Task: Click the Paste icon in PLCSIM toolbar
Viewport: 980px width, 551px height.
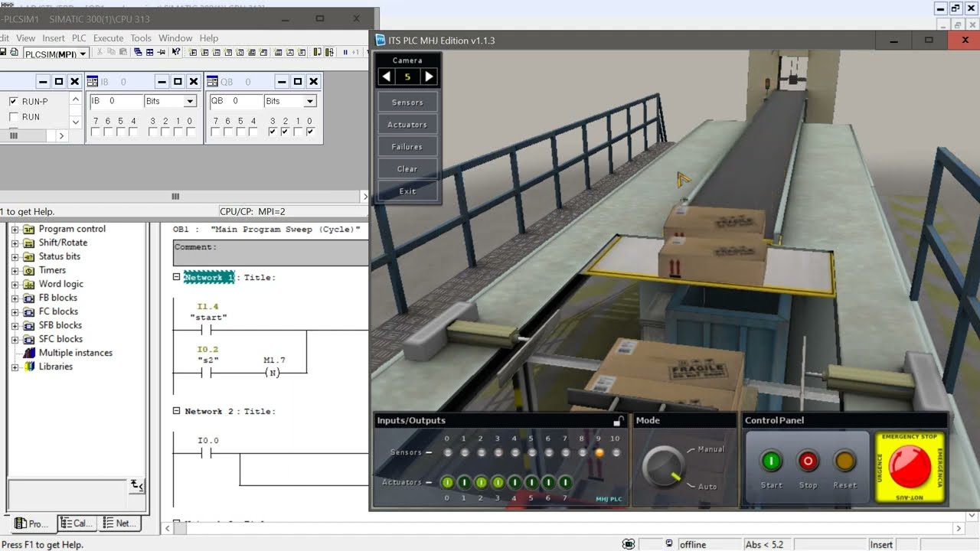Action: 122,52
